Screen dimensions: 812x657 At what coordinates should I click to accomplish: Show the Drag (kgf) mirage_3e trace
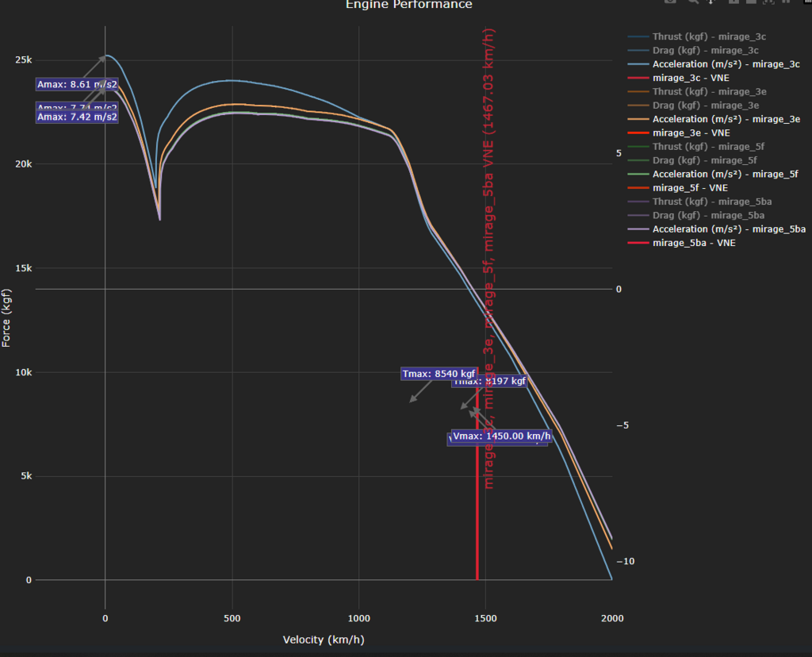pyautogui.click(x=705, y=106)
